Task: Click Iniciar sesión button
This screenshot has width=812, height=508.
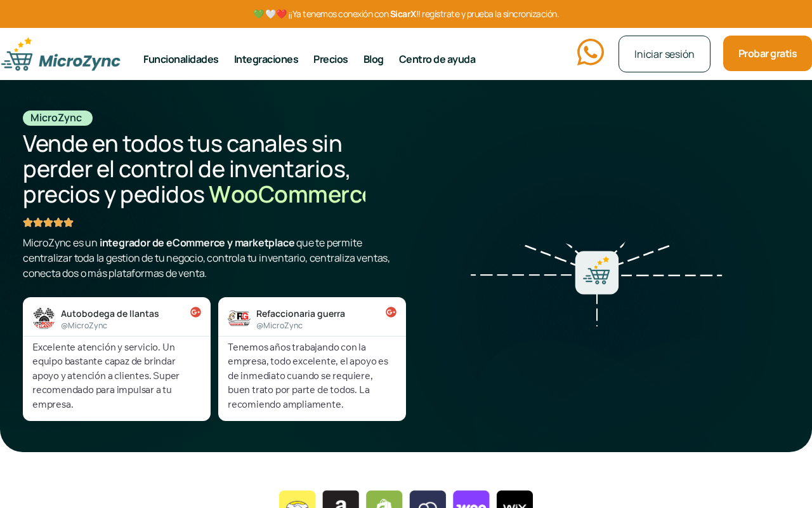Action: 664,54
